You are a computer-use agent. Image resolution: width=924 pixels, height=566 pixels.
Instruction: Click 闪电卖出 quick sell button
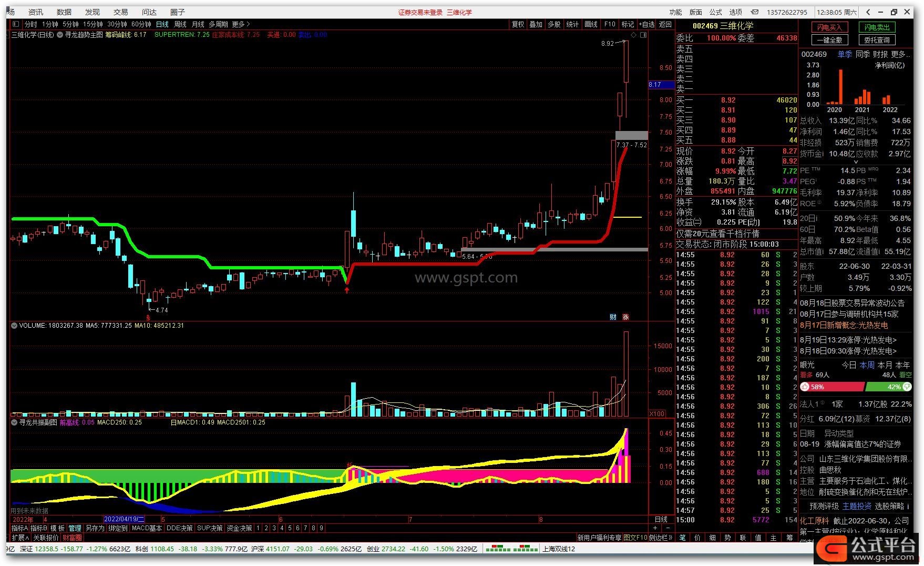click(877, 27)
